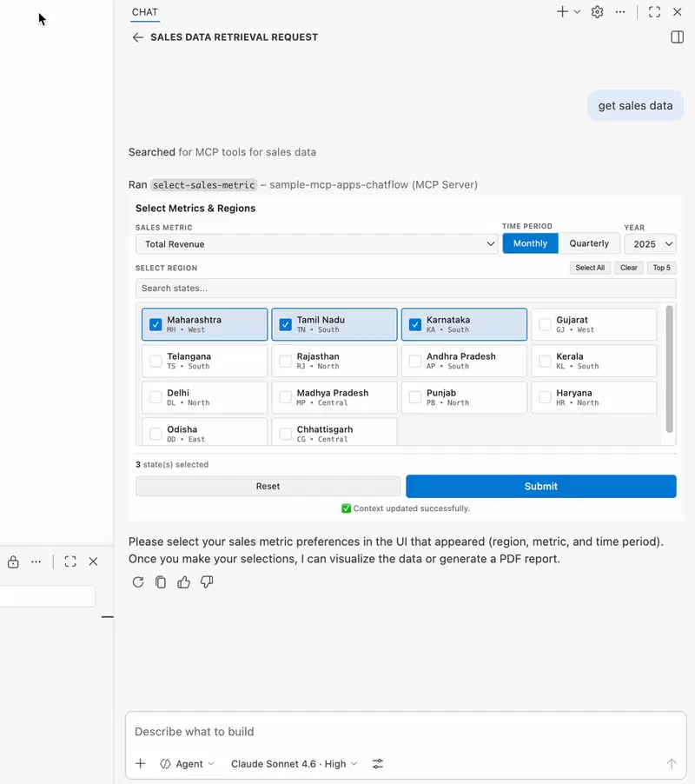Select the Monthly time period

pyautogui.click(x=530, y=243)
